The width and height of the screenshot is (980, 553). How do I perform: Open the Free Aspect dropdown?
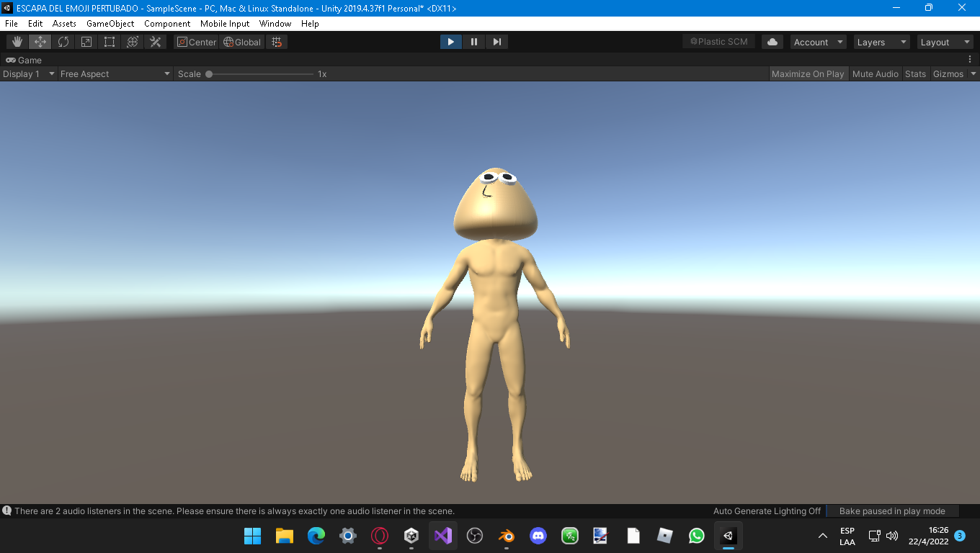(x=115, y=73)
